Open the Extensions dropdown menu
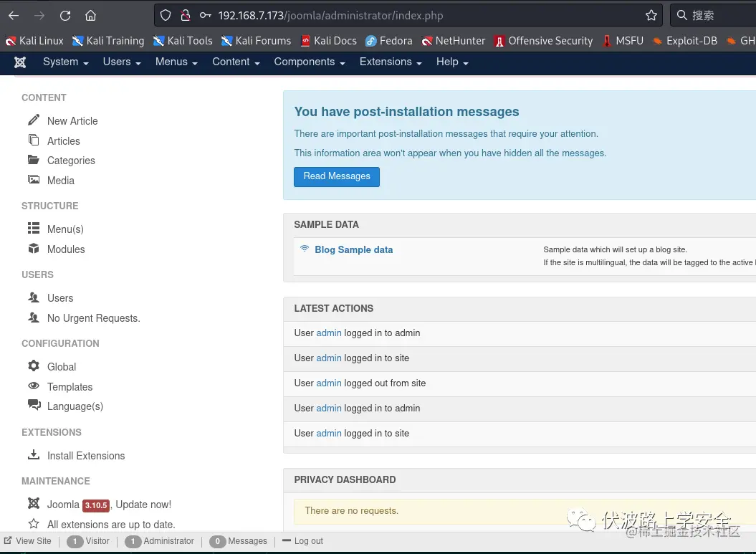The image size is (756, 554). coord(391,62)
